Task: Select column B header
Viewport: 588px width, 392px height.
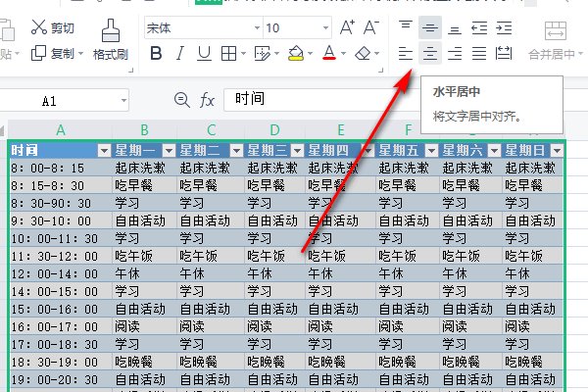Action: pyautogui.click(x=144, y=130)
